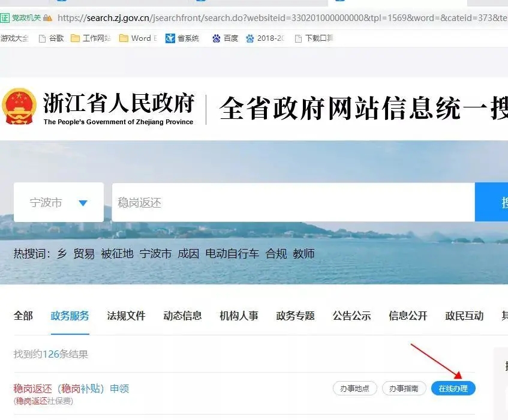Select hot search word 乡
Viewport: 508px width, 420px height.
coord(62,253)
